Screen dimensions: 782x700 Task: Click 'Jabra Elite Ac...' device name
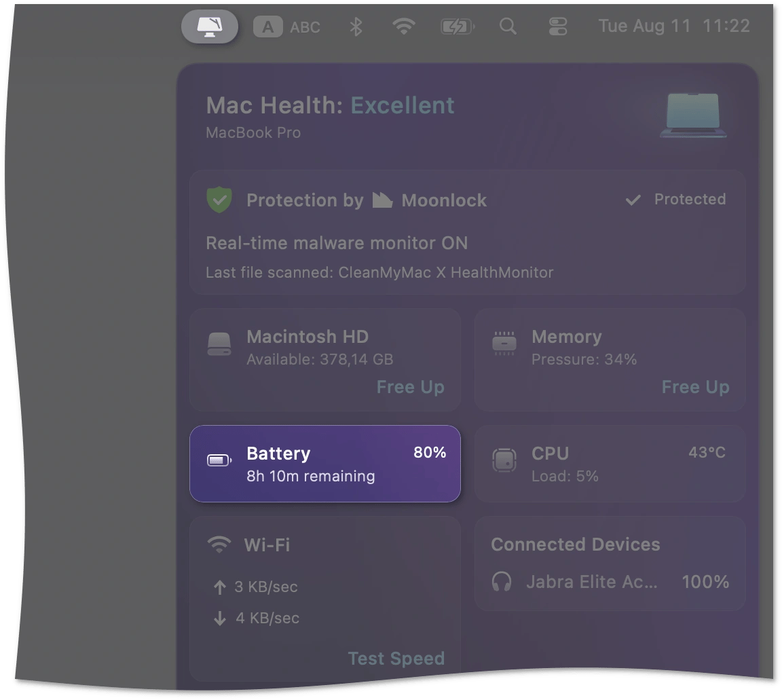[x=592, y=582]
